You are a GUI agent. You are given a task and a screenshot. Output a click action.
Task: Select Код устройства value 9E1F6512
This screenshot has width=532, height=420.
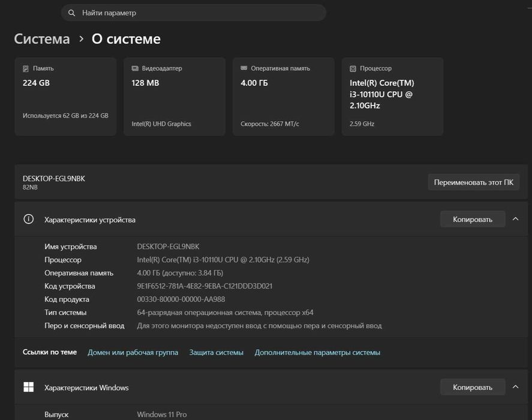click(205, 286)
